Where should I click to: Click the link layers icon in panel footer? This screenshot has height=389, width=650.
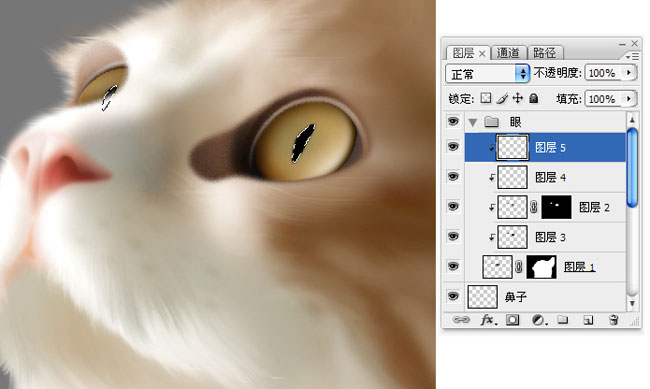[x=461, y=320]
